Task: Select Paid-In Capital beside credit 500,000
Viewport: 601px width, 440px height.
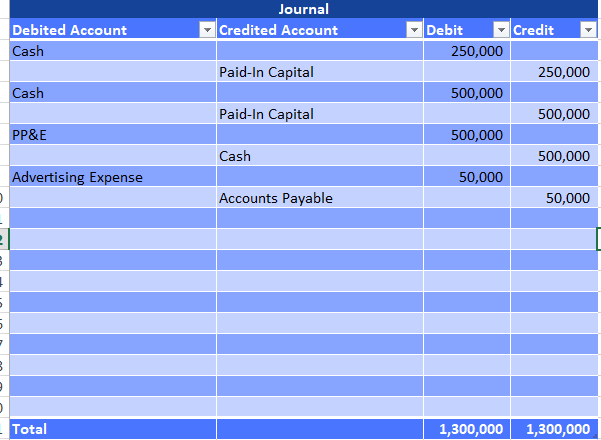Action: [320, 114]
